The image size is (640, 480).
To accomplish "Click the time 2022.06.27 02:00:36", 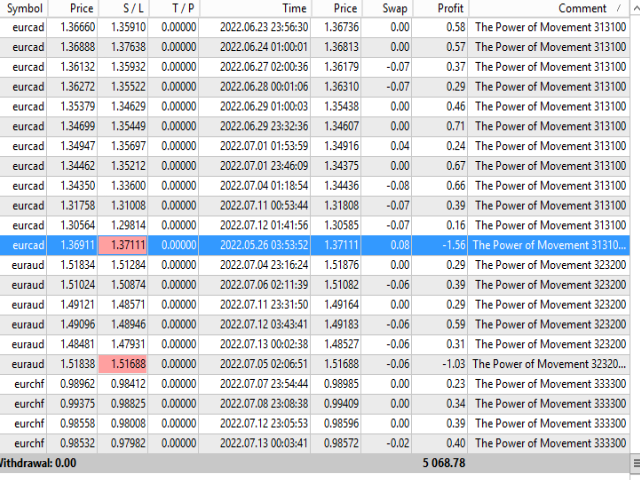I will pos(264,67).
